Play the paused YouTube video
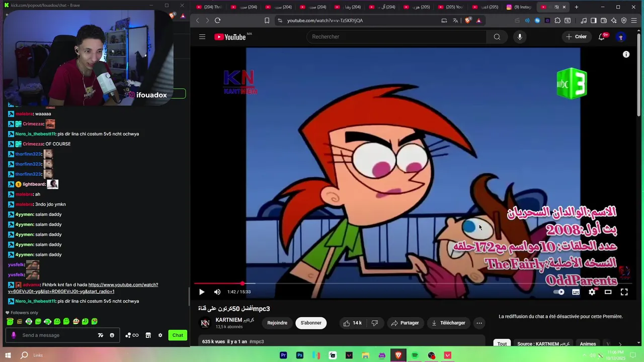This screenshot has width=644, height=362. 202,292
